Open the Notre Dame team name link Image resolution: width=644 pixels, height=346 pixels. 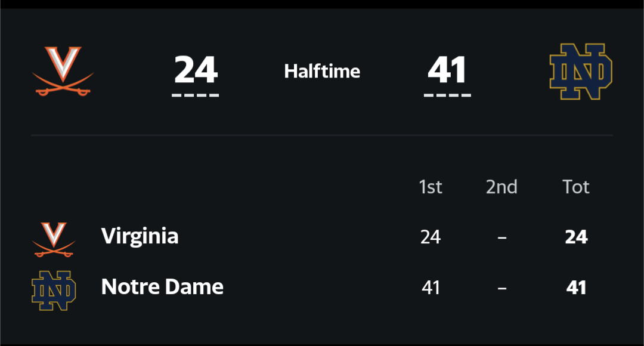tap(162, 287)
